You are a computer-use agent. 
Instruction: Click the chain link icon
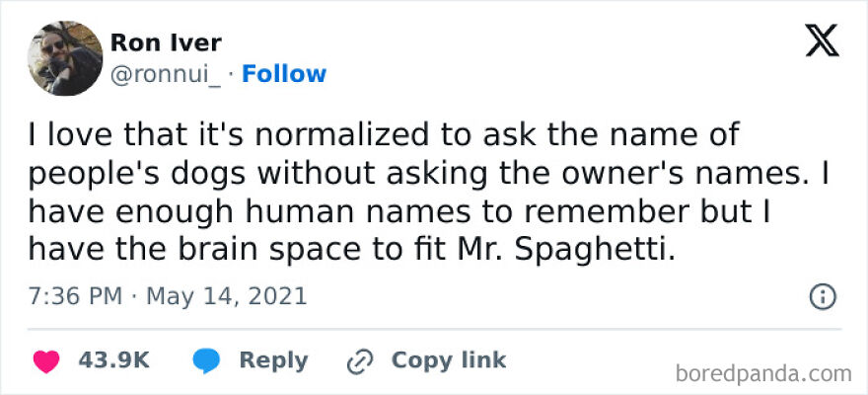pos(359,361)
